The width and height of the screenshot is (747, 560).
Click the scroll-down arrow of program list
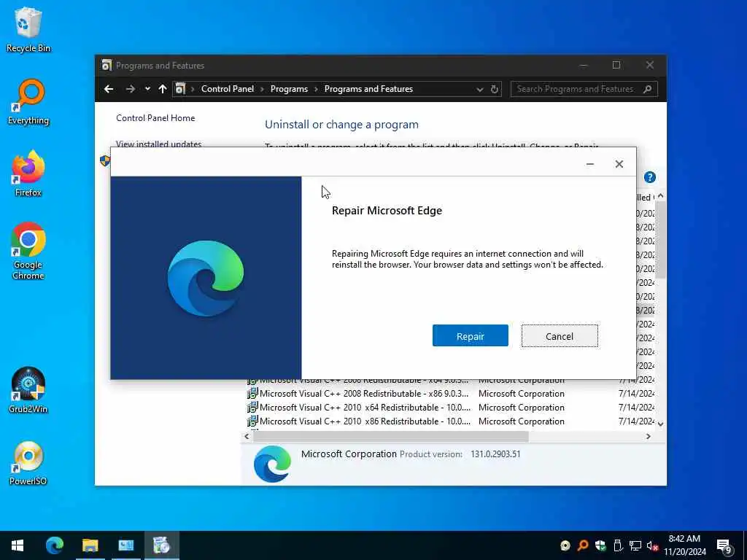(x=660, y=424)
